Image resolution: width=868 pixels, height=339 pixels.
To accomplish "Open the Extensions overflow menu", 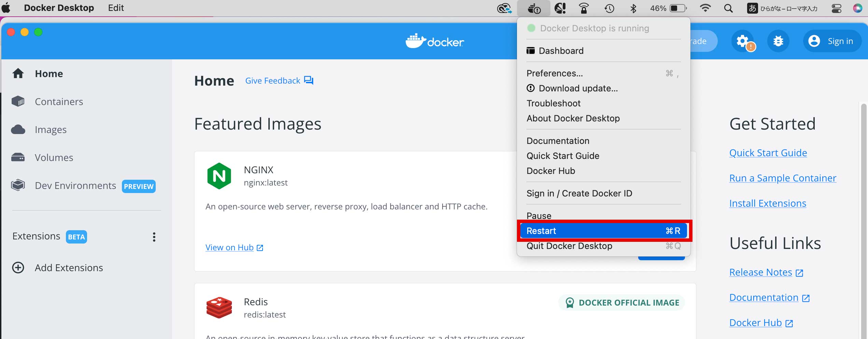I will pyautogui.click(x=154, y=237).
